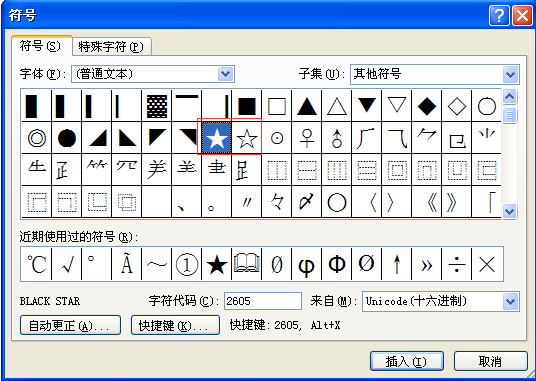Click the 取消 cancel button
The height and width of the screenshot is (381, 536).
tap(491, 361)
